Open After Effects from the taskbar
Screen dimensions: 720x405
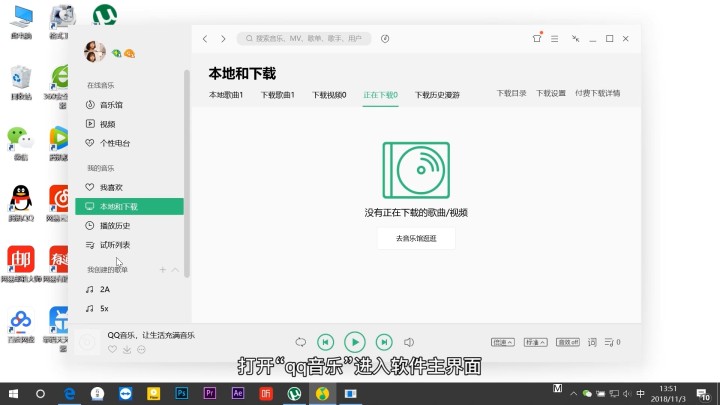(238, 394)
